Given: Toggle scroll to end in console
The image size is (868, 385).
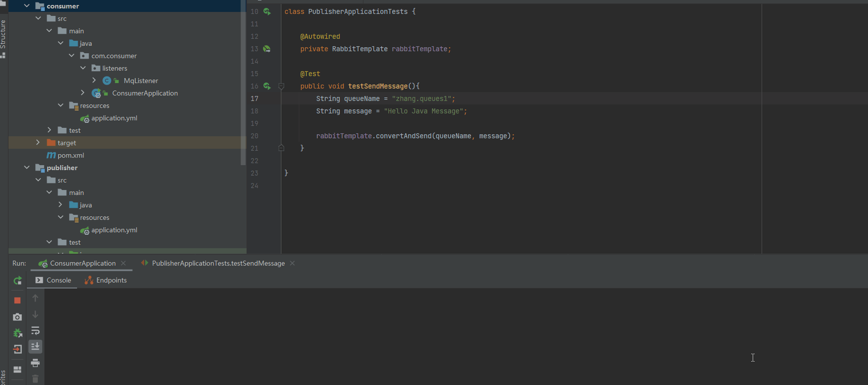Looking at the screenshot, I should coord(35,346).
